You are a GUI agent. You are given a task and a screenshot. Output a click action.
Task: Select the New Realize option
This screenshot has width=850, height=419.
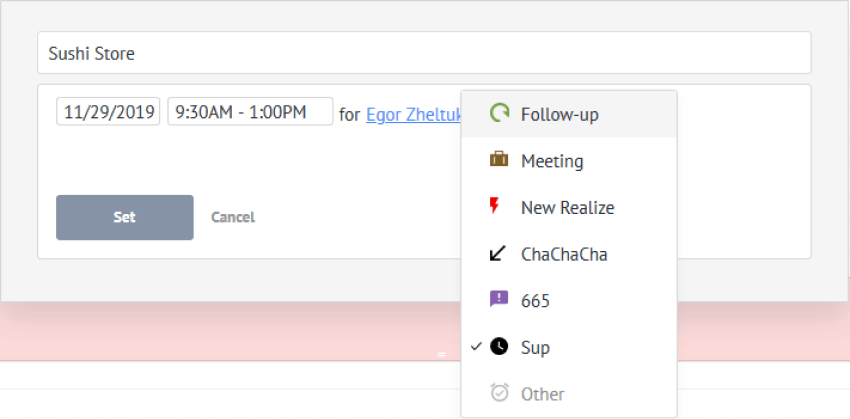pos(569,208)
